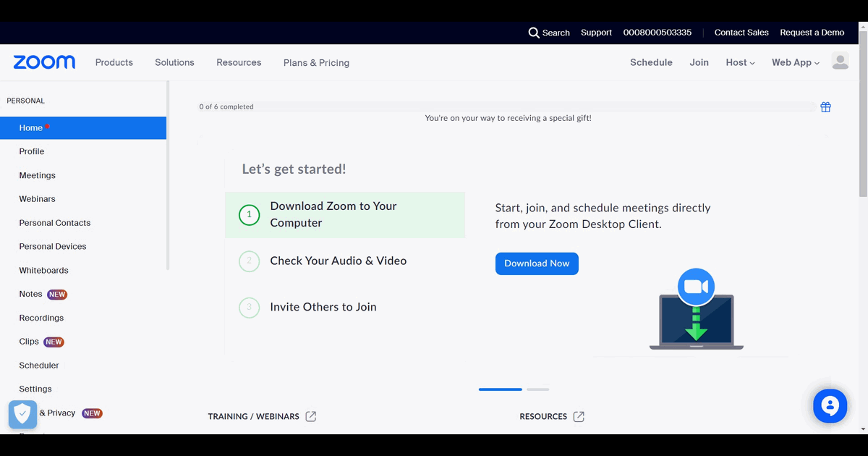
Task: Expand the Host dropdown
Action: tap(740, 63)
